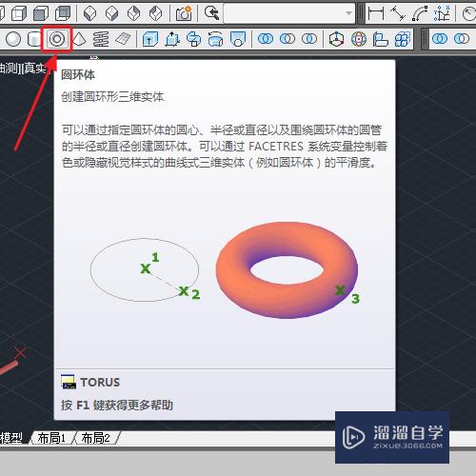476x476 pixels.
Task: Choose the Ordinate Dimension tool
Action: pos(442,13)
